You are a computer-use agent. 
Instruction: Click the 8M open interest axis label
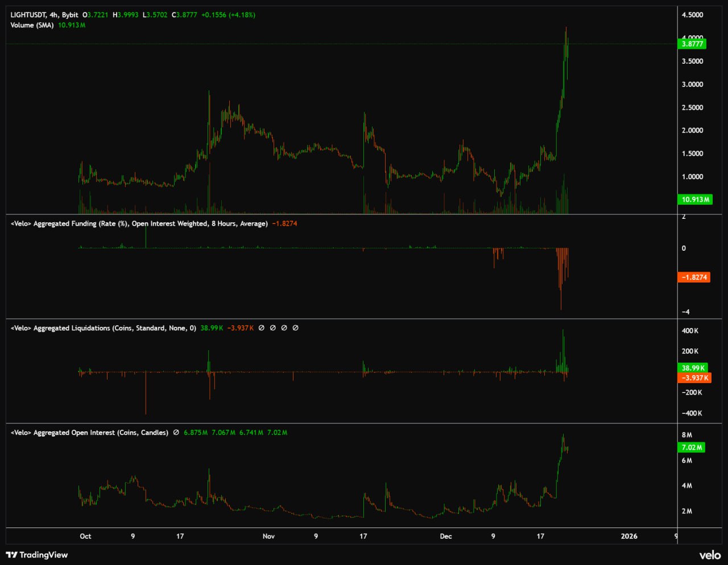[x=687, y=435]
